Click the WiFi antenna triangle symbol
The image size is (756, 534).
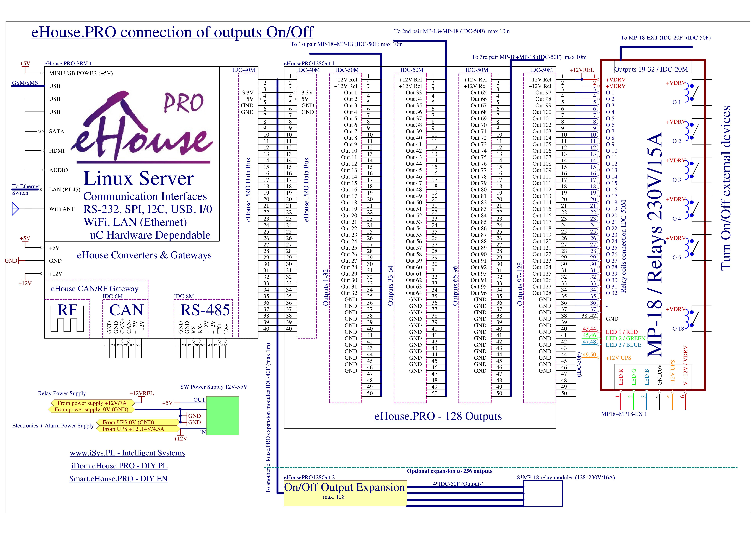15,209
